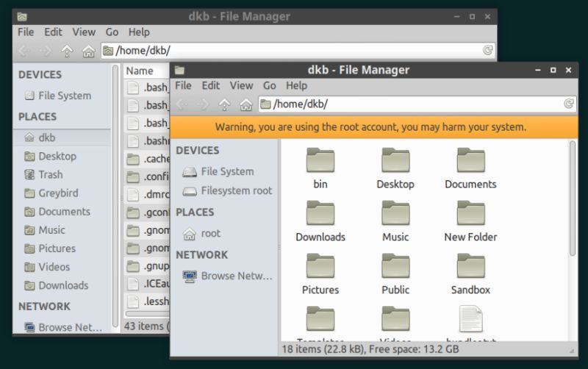Image resolution: width=588 pixels, height=369 pixels.
Task: Reload the back window location bar
Action: click(x=487, y=50)
